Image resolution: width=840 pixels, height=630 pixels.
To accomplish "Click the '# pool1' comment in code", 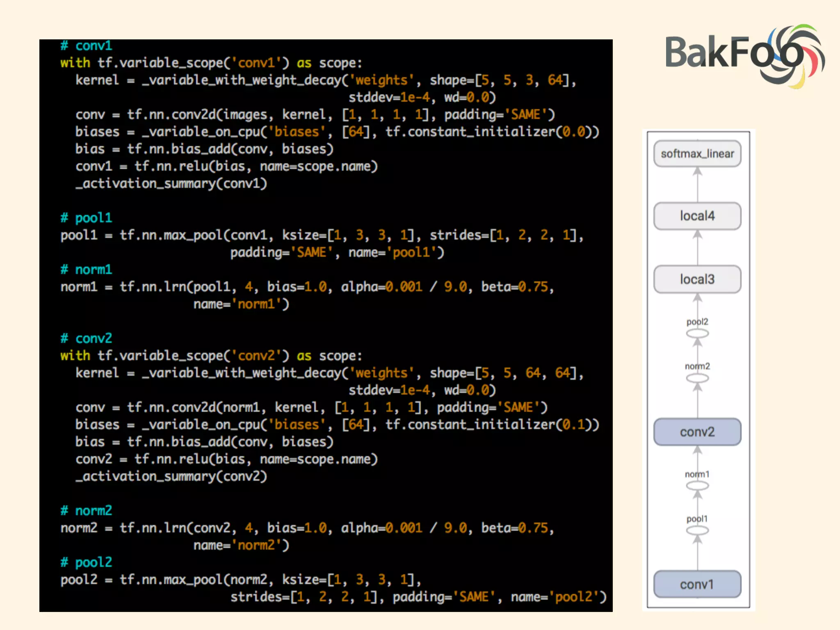I will pos(86,218).
